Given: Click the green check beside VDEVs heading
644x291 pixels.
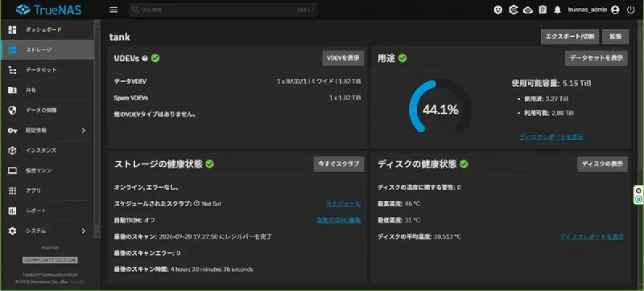Looking at the screenshot, I should tap(155, 58).
